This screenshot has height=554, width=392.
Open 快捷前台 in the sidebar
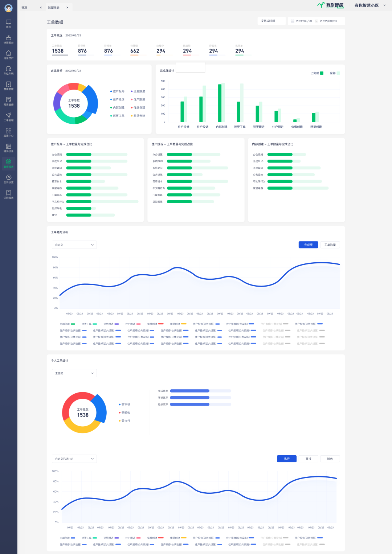[x=8, y=39]
